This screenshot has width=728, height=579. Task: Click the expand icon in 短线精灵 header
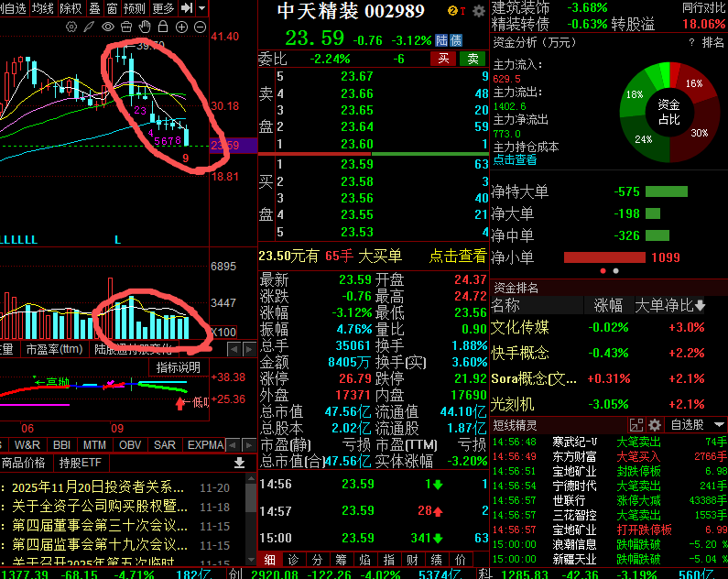coord(636,425)
